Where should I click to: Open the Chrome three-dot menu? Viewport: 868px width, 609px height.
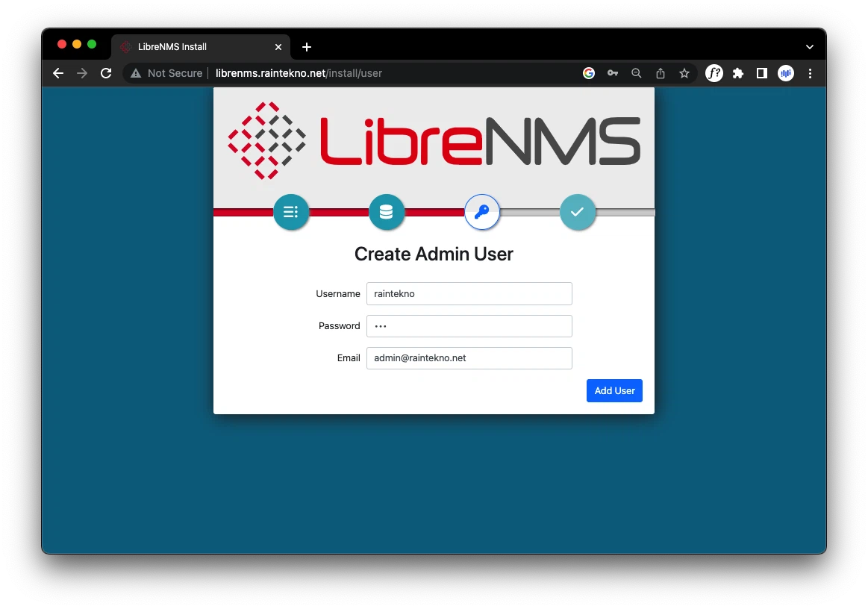pyautogui.click(x=811, y=73)
